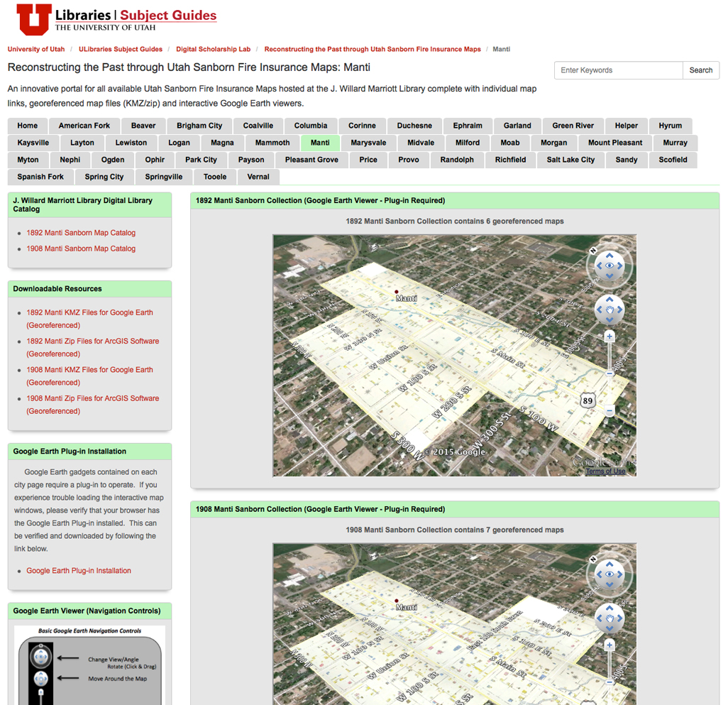Rotate left using 1892 viewer look joystick arrow

tap(599, 266)
